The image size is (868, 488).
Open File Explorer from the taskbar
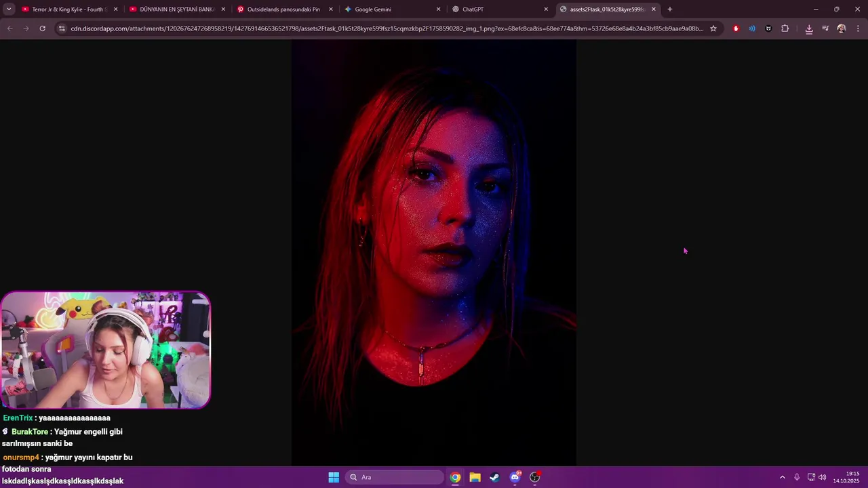pos(475,477)
